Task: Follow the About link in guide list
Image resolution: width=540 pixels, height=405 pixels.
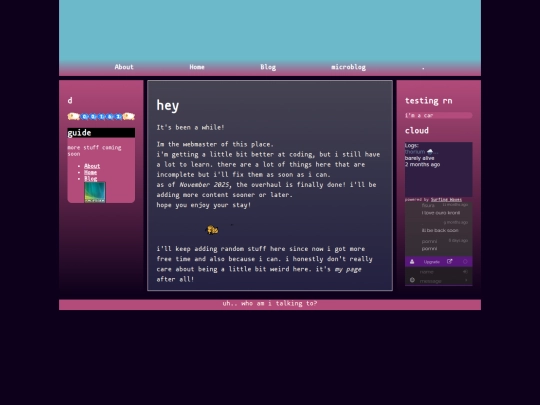Action: click(92, 166)
